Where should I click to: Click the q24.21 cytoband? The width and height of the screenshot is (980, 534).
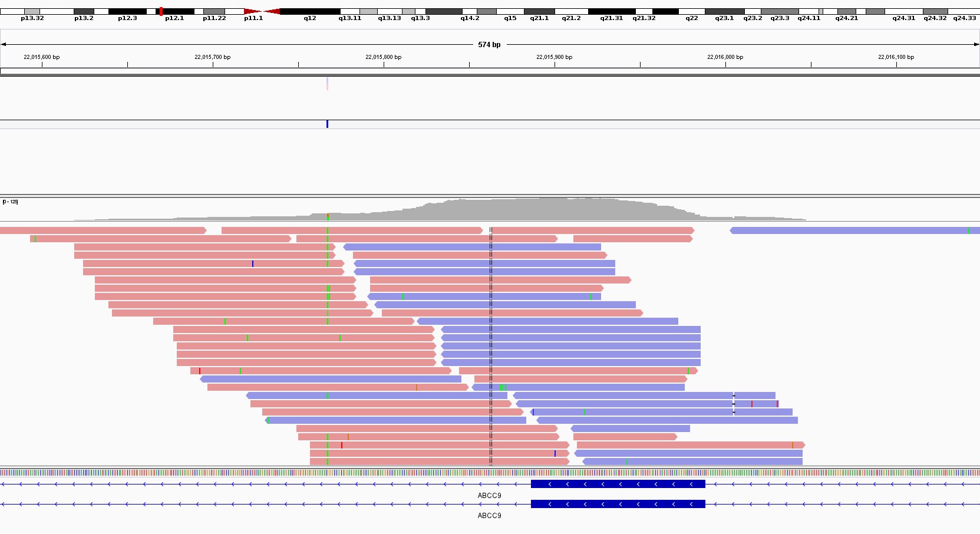[847, 11]
